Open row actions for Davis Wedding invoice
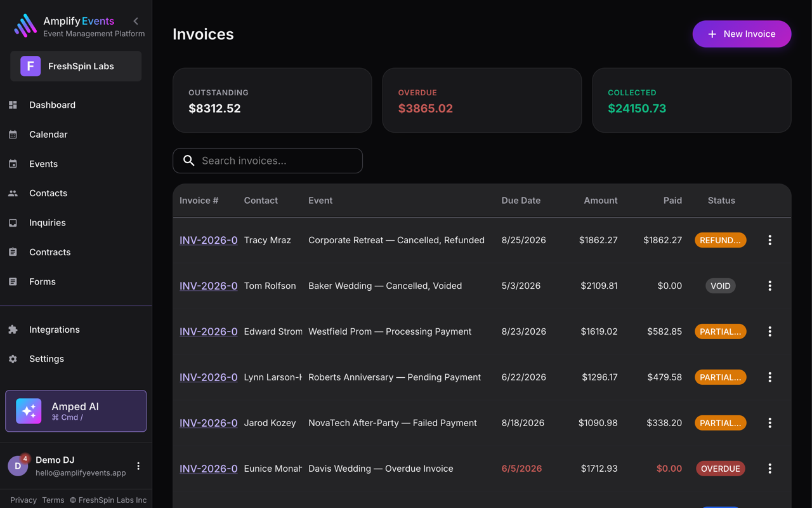Image resolution: width=812 pixels, height=508 pixels. click(769, 469)
